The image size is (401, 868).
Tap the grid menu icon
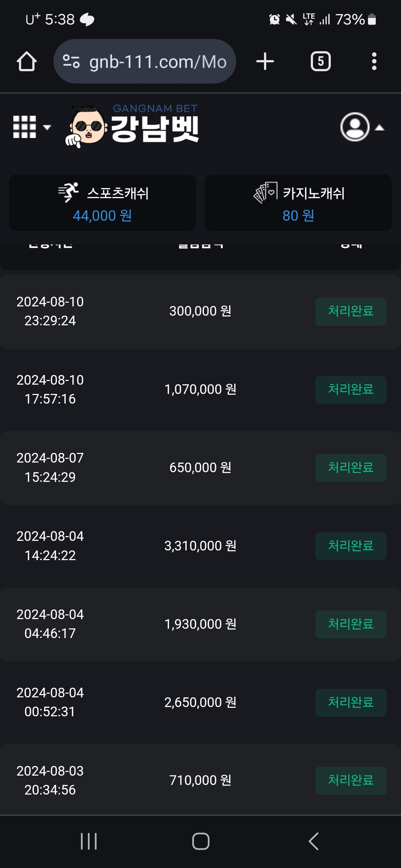pos(25,127)
